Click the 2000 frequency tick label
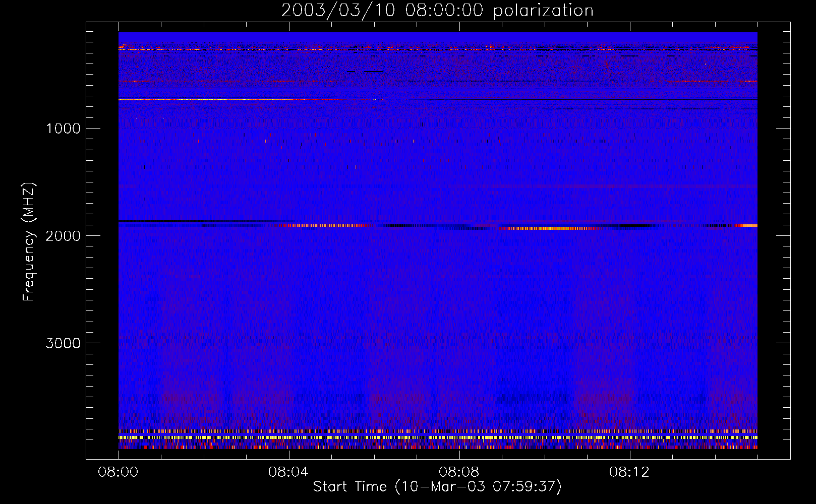This screenshot has width=816, height=504. [63, 236]
